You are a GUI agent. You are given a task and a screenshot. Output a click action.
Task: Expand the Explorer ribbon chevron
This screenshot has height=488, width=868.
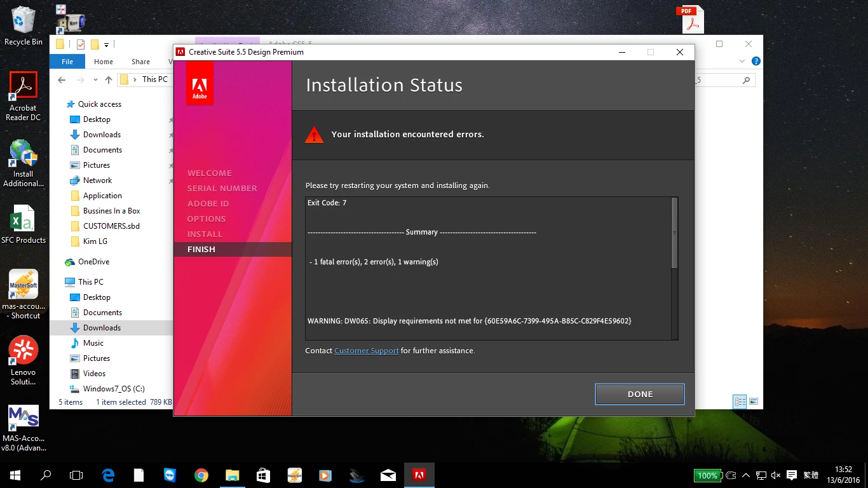point(743,62)
